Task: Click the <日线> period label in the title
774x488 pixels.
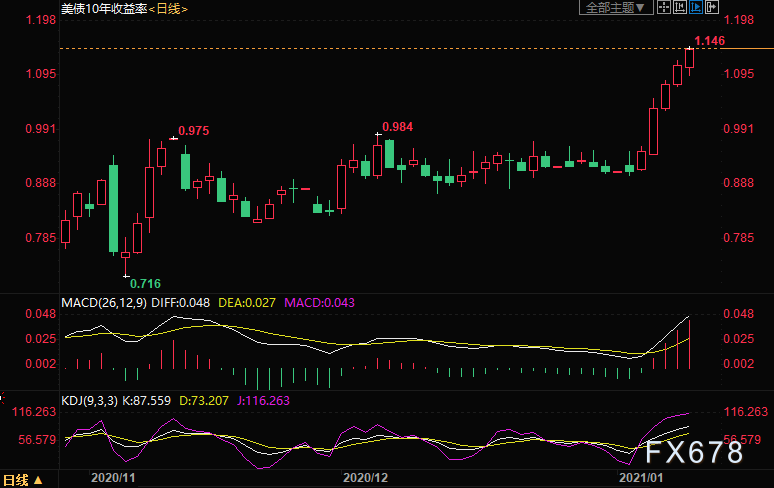Action: [168, 9]
